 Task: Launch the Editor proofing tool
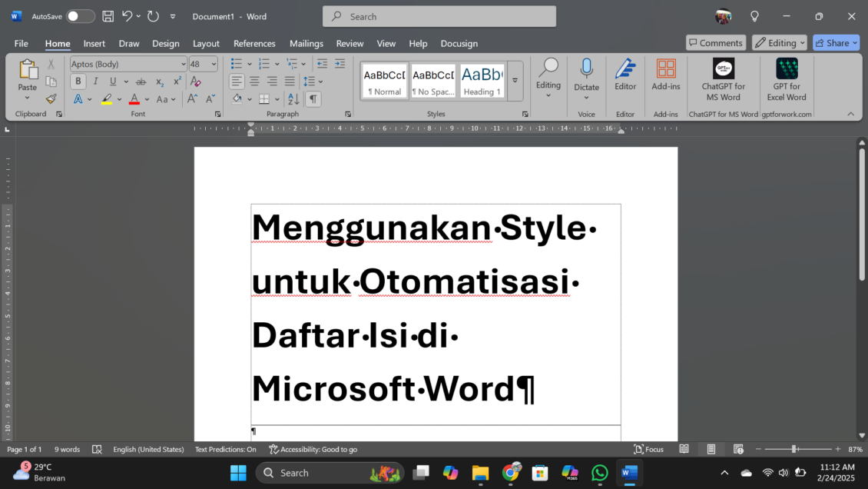(625, 75)
